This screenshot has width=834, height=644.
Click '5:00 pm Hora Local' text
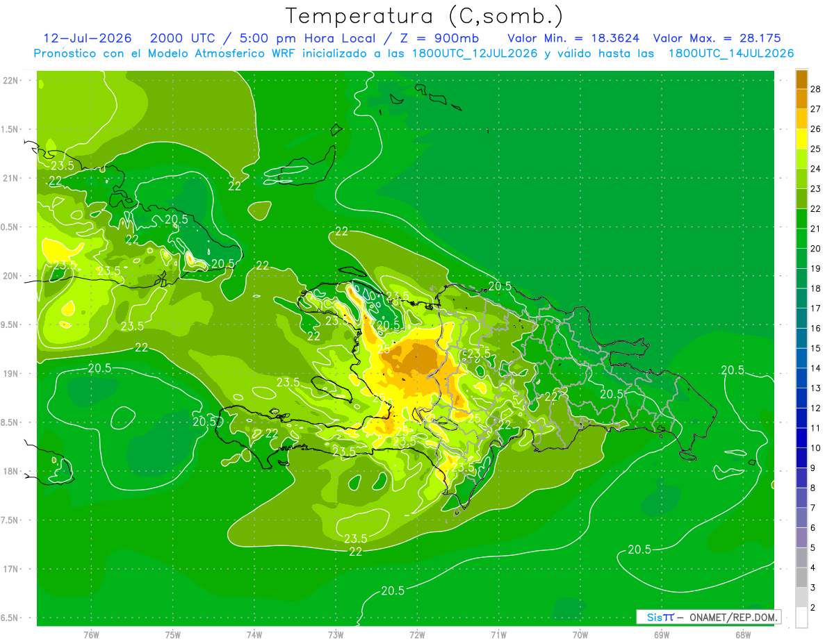[307, 38]
